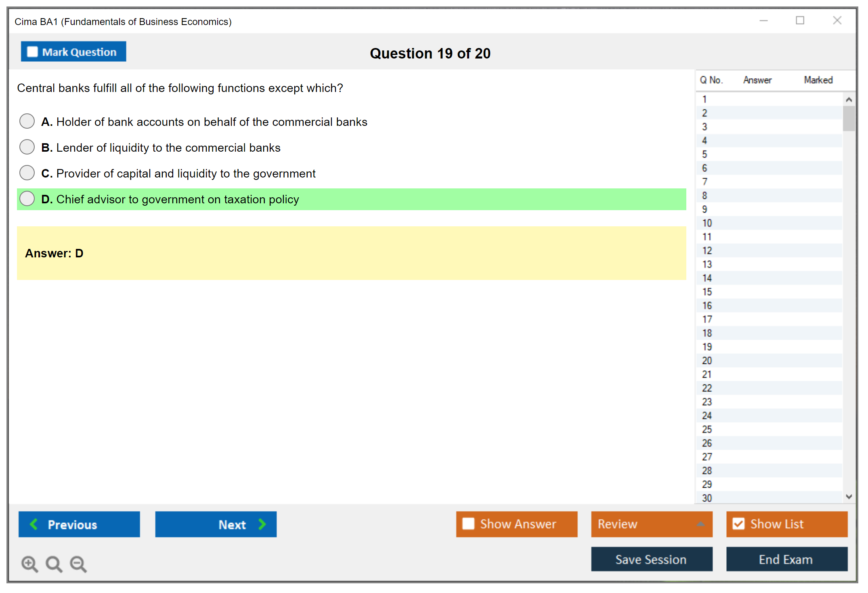Choose option C provider of capital
Screen dimensions: 868x593
pos(27,173)
